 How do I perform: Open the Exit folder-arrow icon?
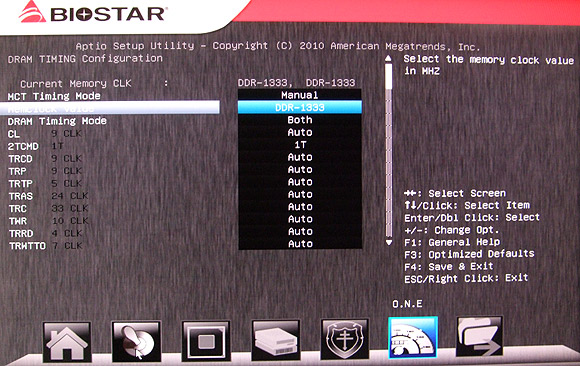pyautogui.click(x=479, y=337)
